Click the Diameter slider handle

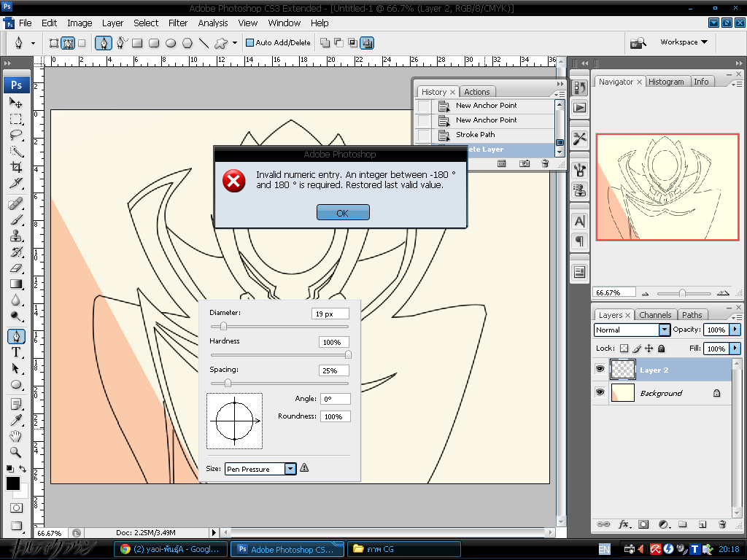223,326
